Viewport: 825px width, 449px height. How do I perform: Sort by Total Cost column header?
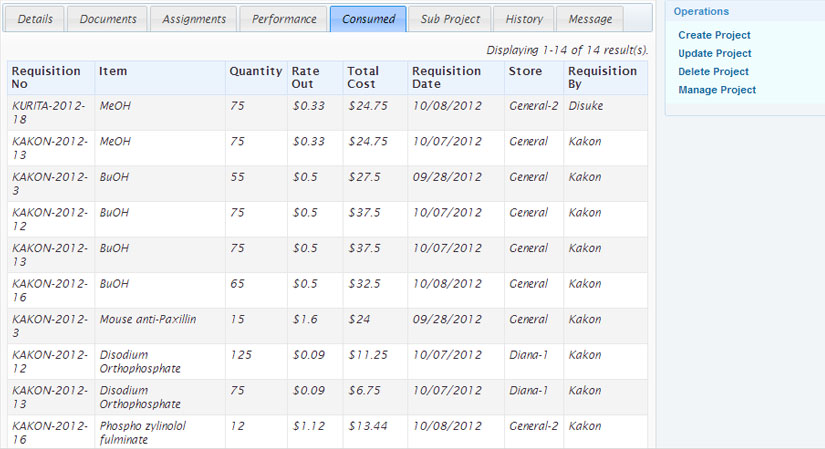tap(362, 78)
